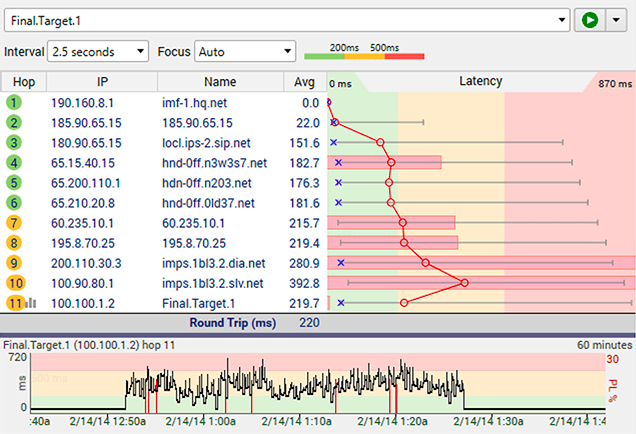
Task: Click hop 10 latency marker in graph
Action: click(x=465, y=283)
